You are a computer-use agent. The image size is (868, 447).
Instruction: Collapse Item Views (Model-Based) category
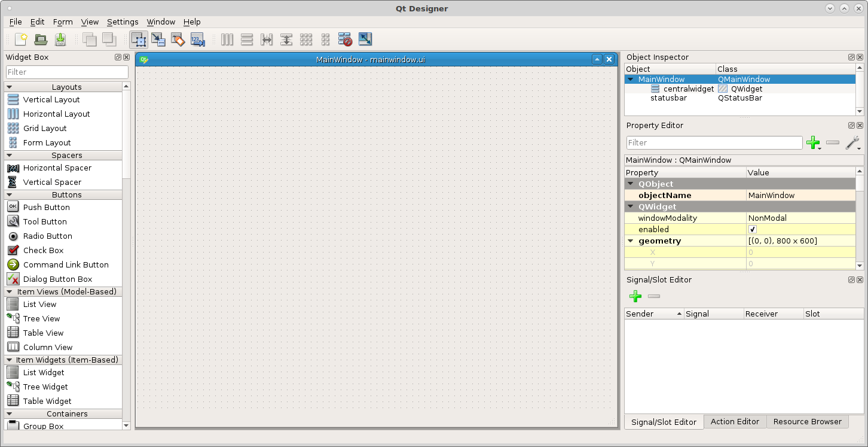[10, 292]
